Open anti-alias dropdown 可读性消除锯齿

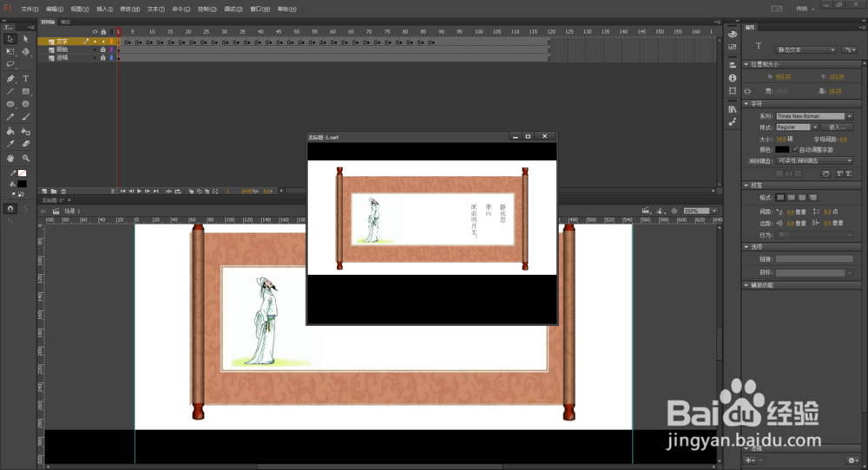coord(814,161)
